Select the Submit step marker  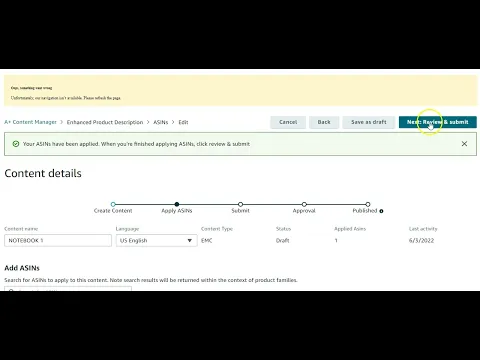(240, 204)
